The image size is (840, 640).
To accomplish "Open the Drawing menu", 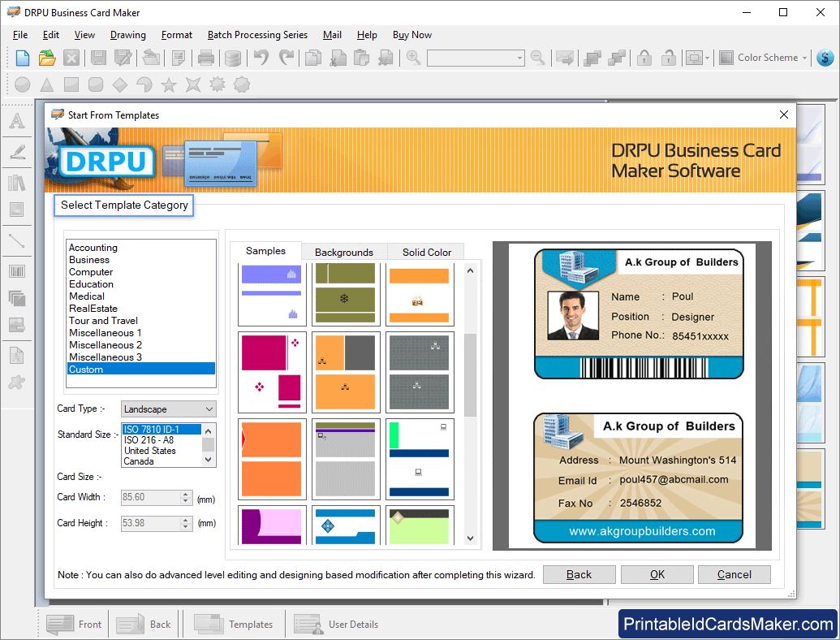I will pyautogui.click(x=128, y=35).
